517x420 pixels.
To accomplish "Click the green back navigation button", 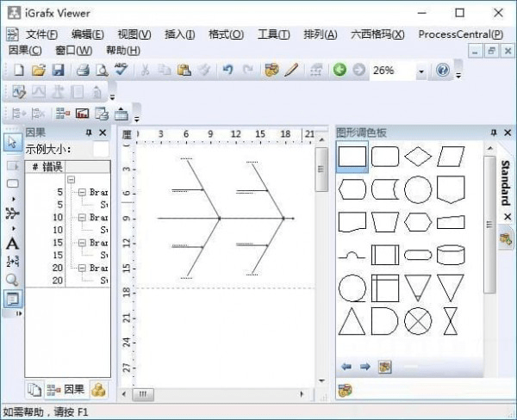I will 339,70.
